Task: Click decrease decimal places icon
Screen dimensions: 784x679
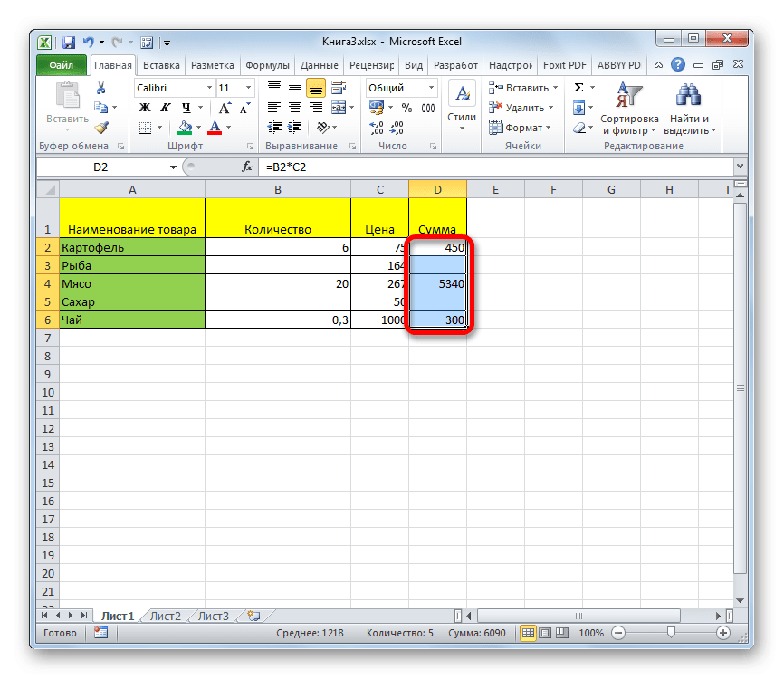Action: click(x=397, y=129)
